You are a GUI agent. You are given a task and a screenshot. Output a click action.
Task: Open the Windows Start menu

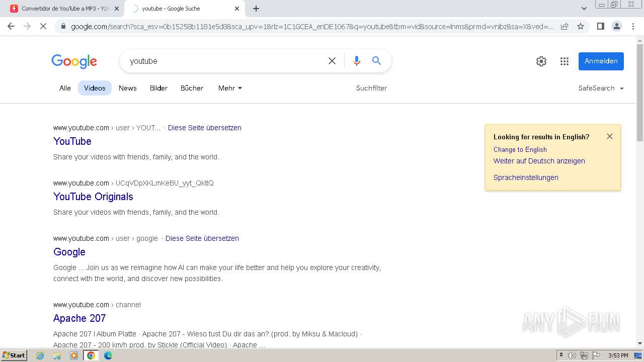click(x=14, y=355)
